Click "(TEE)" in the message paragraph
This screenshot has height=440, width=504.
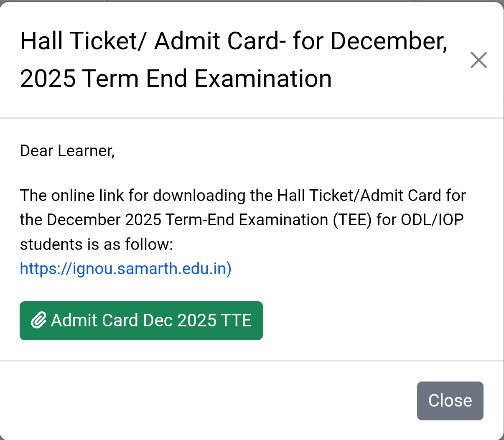point(352,220)
